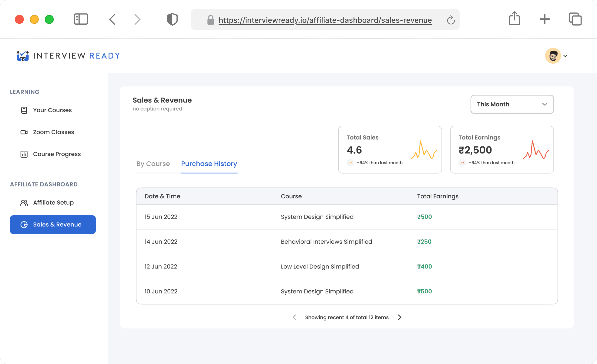
Task: Toggle the browser sidebar panel icon
Action: point(81,19)
